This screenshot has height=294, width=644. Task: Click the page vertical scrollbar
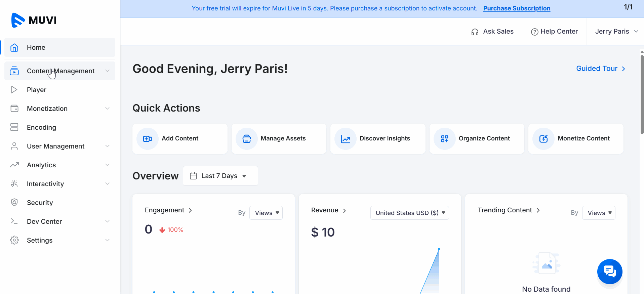[642, 94]
